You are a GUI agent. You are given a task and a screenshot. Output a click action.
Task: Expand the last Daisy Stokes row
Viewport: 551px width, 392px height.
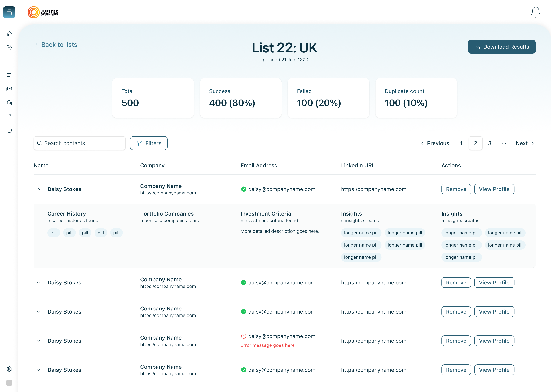[38, 370]
